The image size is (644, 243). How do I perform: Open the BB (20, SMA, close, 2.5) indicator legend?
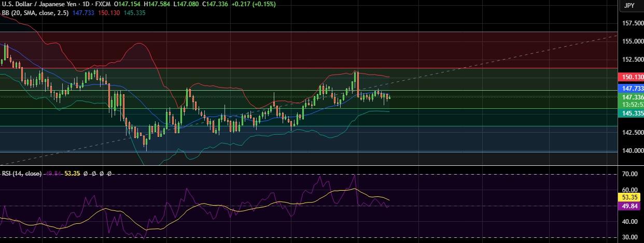tap(37, 12)
